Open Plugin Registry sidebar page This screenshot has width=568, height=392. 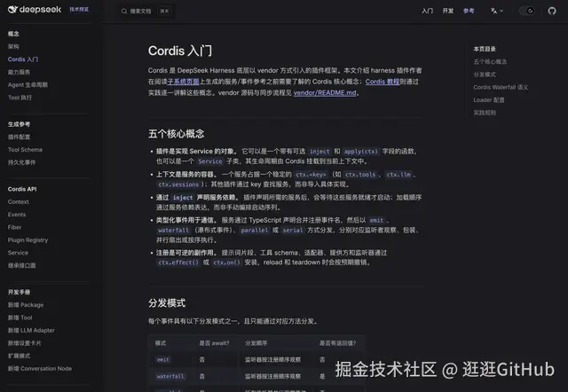tap(28, 240)
